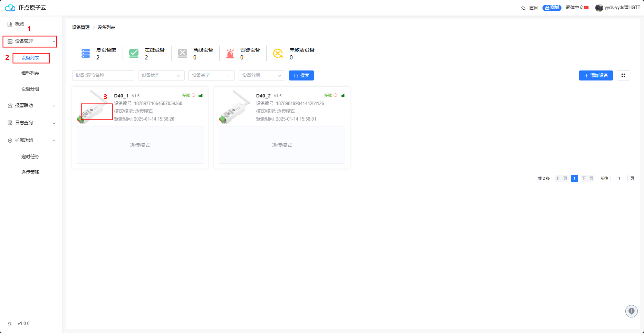Expand the 报警联动 sidebar menu
Viewport: 644px width, 333px height.
pos(31,106)
